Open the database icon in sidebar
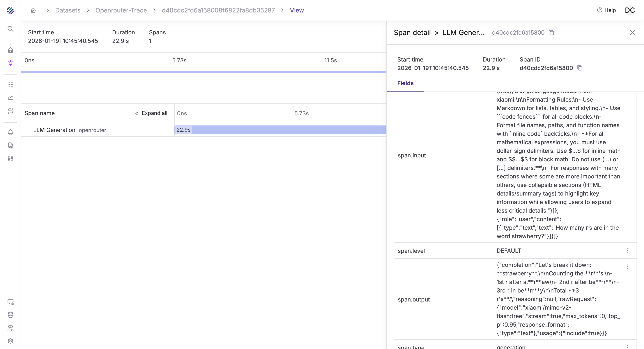 tap(10, 315)
